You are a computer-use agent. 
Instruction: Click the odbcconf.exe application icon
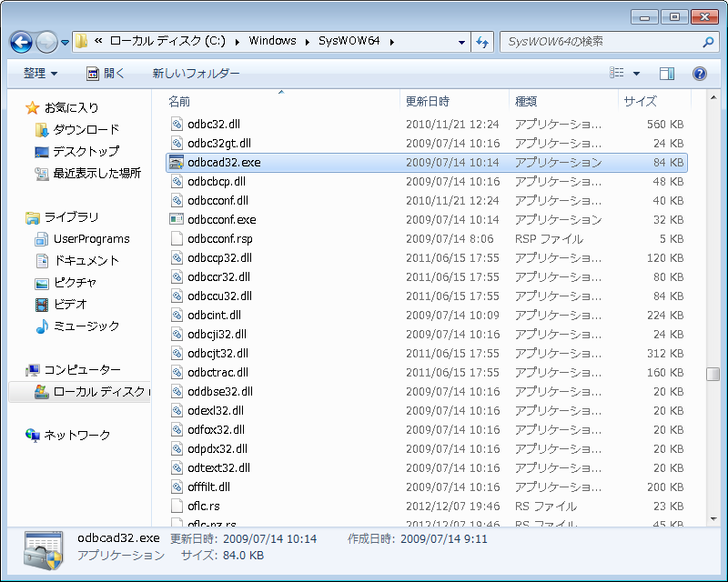pyautogui.click(x=177, y=219)
